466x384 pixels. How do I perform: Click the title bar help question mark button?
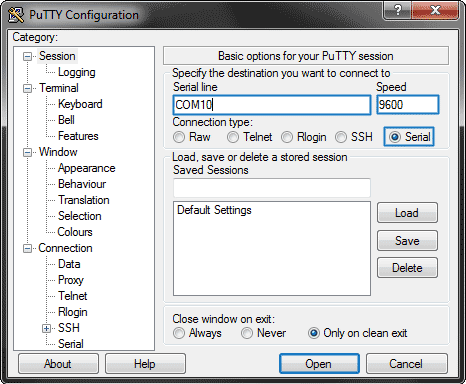point(397,11)
